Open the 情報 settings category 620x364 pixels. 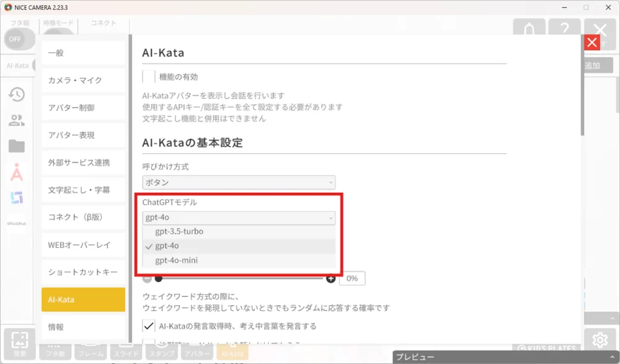coord(84,327)
